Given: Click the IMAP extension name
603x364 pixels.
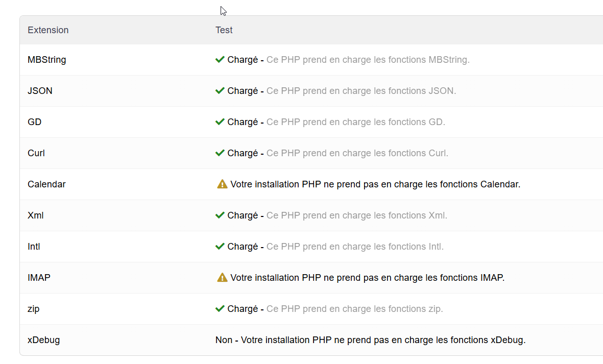Looking at the screenshot, I should tap(39, 278).
